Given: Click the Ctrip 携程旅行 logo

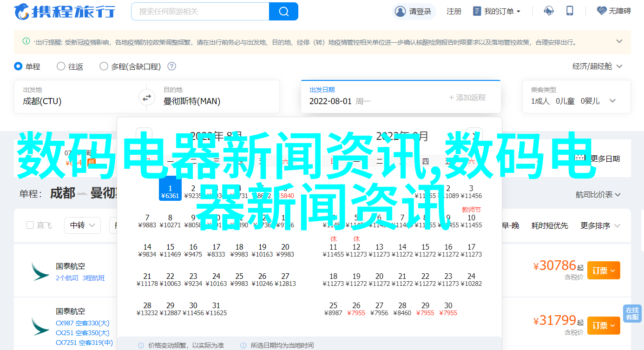Looking at the screenshot, I should click(64, 11).
